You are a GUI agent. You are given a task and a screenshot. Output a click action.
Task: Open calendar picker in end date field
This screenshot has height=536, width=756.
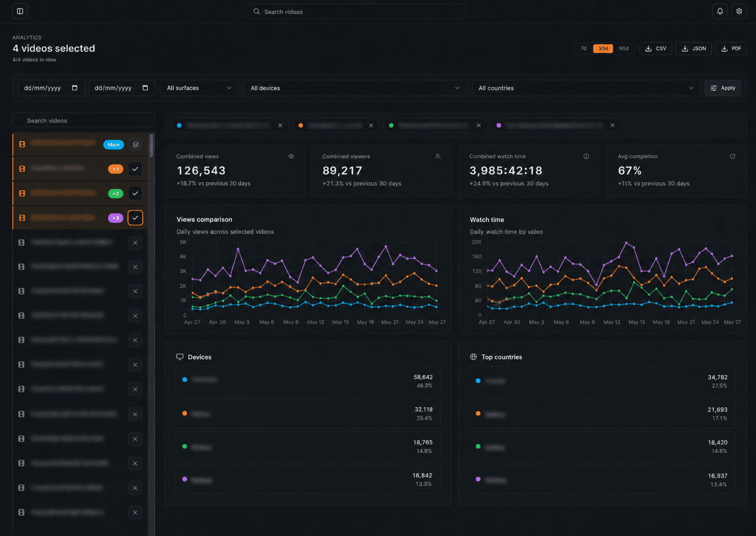click(145, 88)
